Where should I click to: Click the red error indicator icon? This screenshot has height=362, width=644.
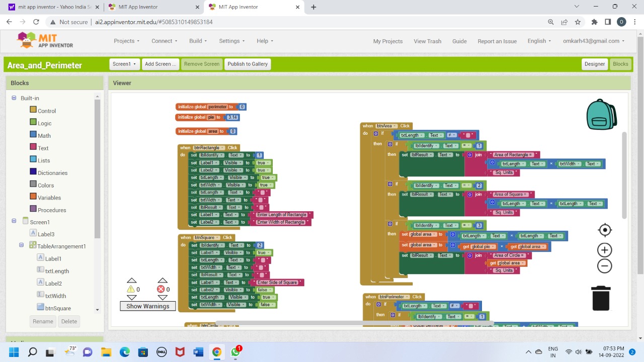pyautogui.click(x=161, y=289)
